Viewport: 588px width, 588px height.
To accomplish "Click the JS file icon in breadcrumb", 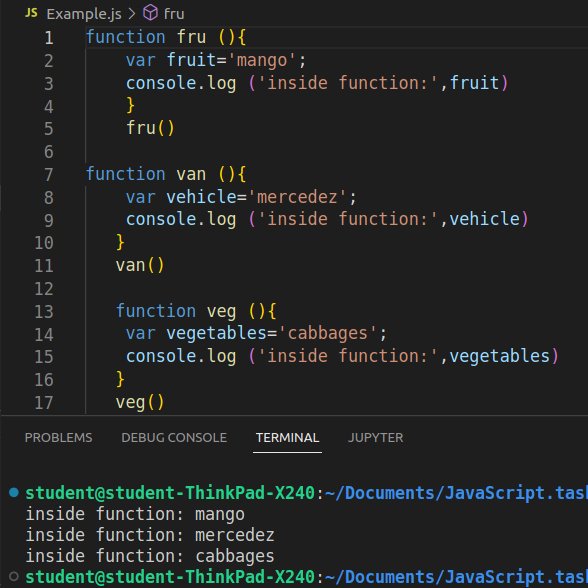I will coord(31,14).
